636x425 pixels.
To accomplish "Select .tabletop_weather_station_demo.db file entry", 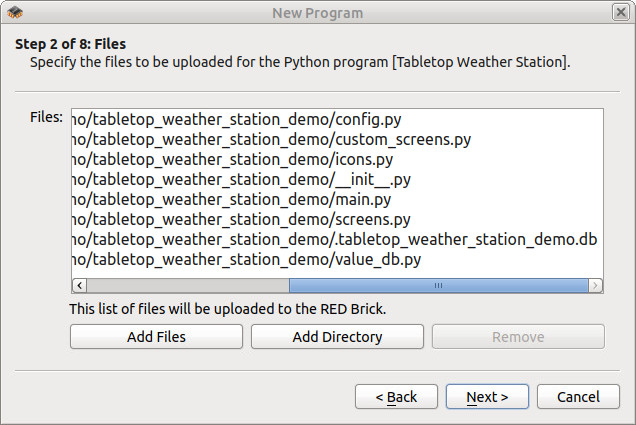I will tap(337, 239).
